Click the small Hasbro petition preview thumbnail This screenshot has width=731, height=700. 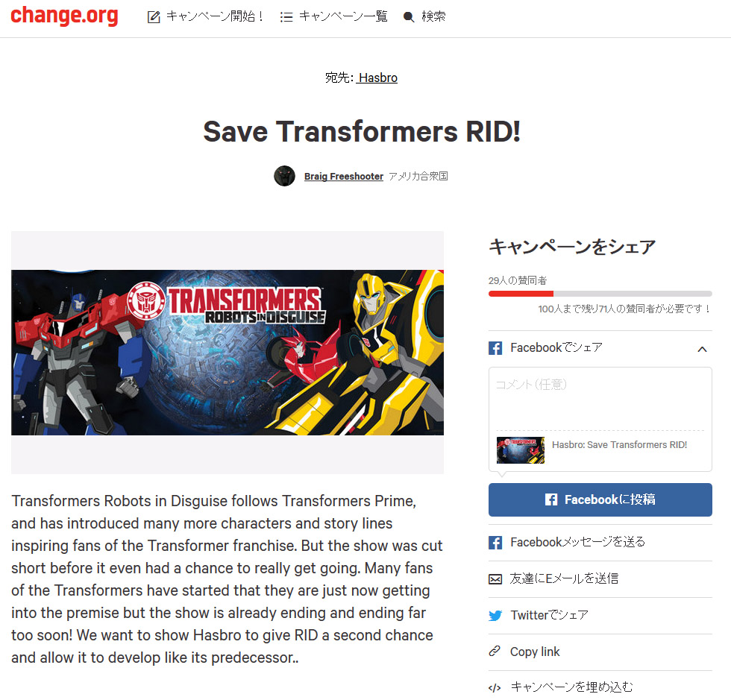coord(521,450)
